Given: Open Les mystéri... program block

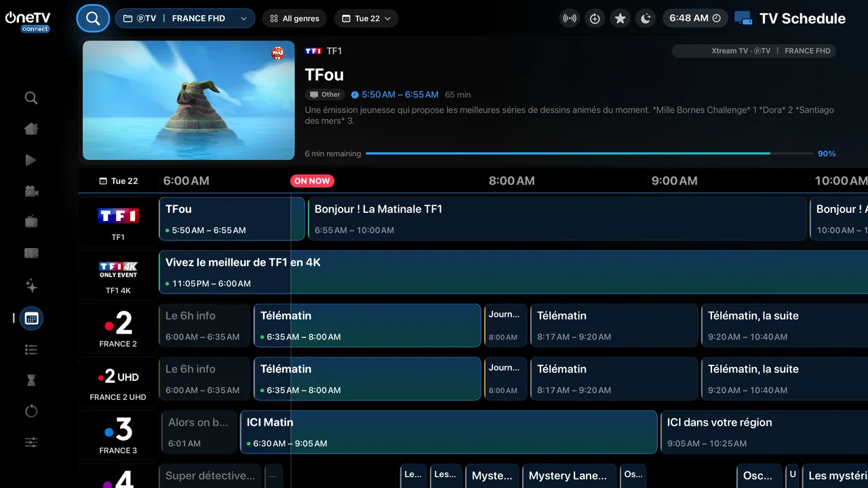Looking at the screenshot, I should click(x=835, y=476).
